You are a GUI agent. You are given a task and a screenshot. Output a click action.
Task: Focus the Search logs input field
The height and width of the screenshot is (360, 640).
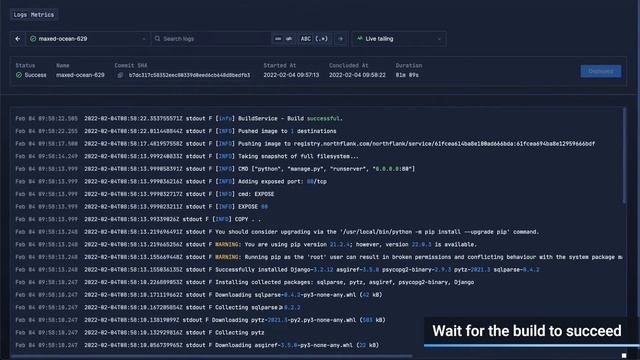coord(212,39)
